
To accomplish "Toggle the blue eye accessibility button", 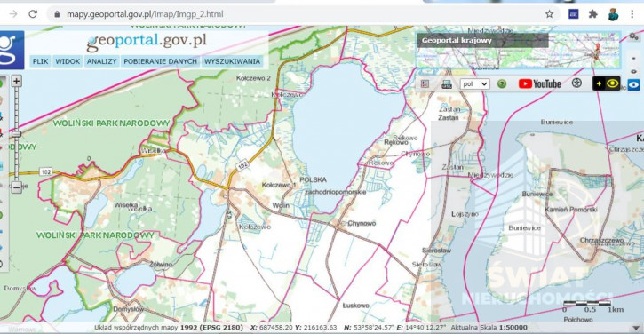I will [633, 85].
